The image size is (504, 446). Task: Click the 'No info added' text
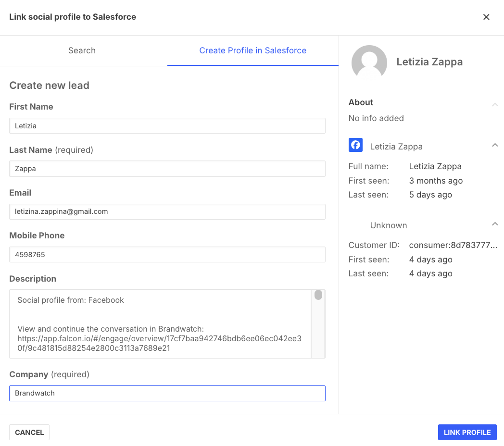tap(376, 118)
